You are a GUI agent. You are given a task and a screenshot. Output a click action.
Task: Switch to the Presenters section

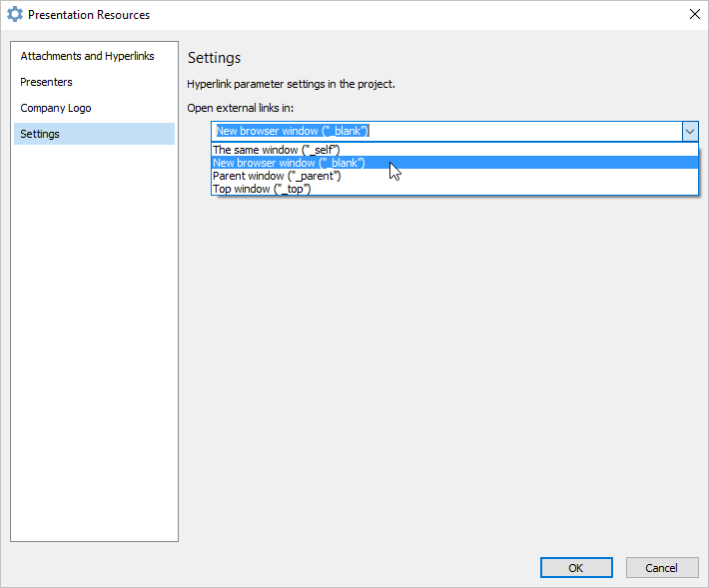[x=46, y=82]
